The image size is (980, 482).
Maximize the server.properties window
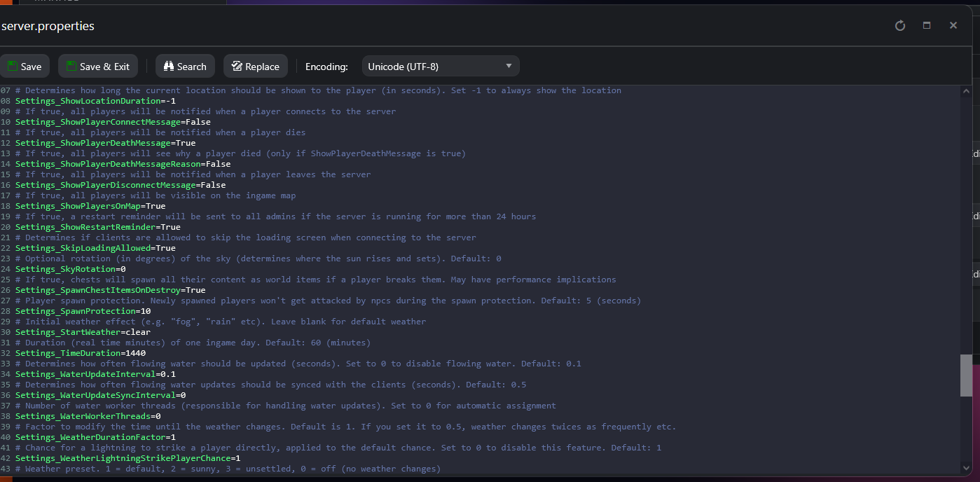click(927, 25)
